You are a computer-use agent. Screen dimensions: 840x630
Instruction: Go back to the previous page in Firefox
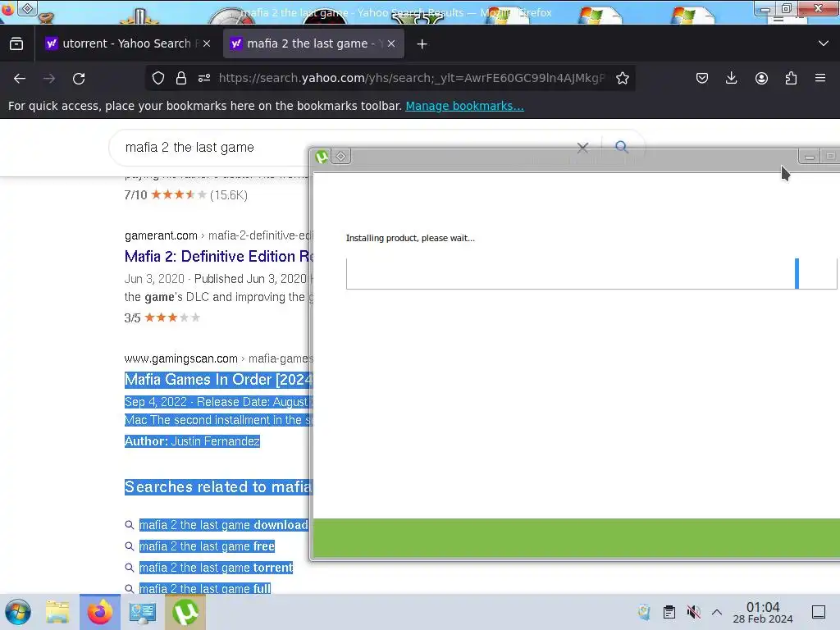(20, 78)
